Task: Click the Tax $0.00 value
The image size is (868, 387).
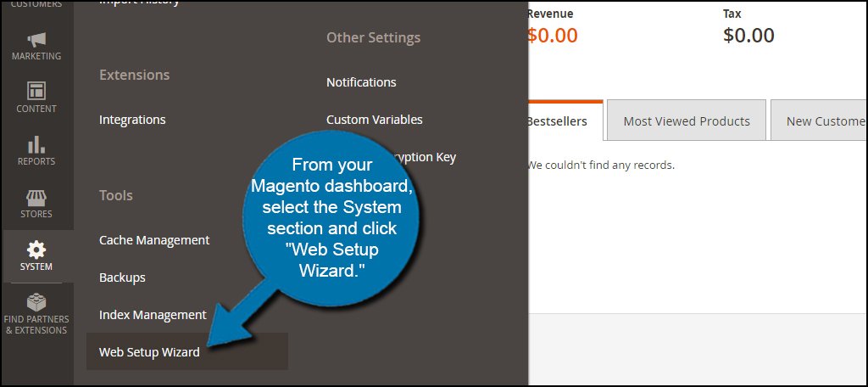Action: [748, 36]
